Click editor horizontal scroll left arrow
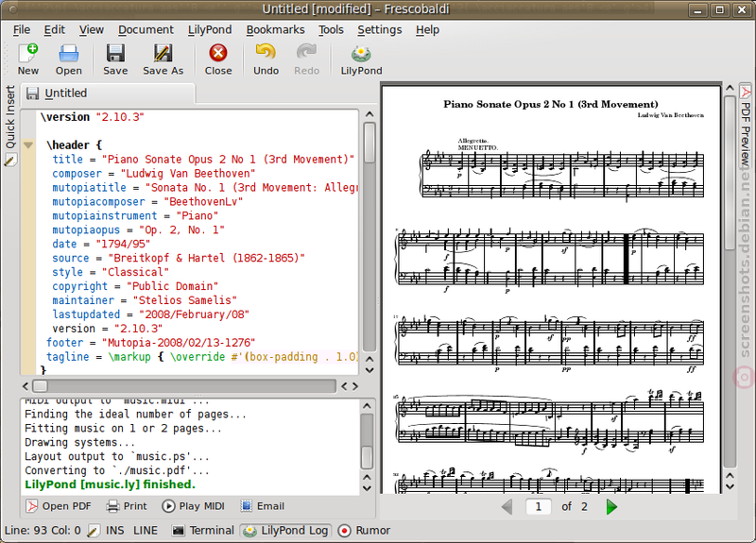756x543 pixels. coord(26,386)
